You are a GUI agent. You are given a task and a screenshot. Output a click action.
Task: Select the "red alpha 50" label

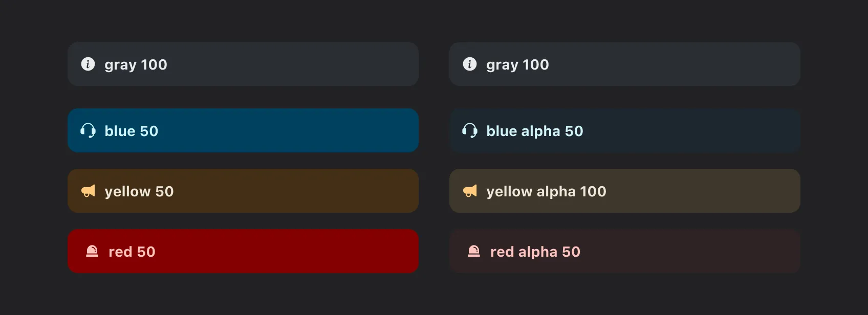[x=535, y=252]
